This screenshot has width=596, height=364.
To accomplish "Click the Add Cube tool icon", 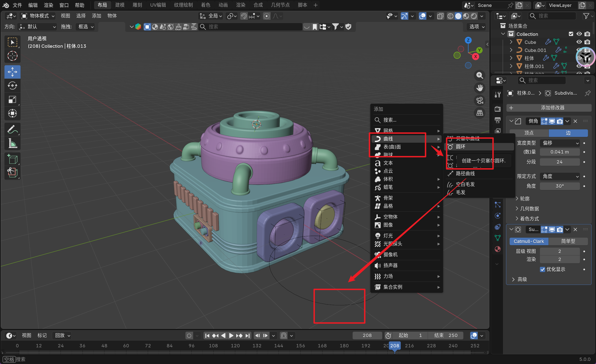I will click(12, 159).
